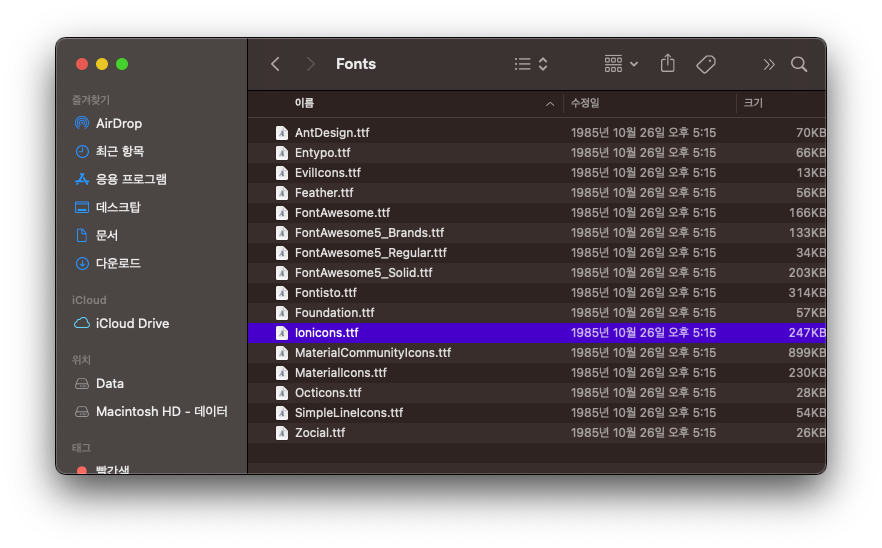Expand the toolbar overflow chevrons
882x548 pixels.
pos(768,64)
